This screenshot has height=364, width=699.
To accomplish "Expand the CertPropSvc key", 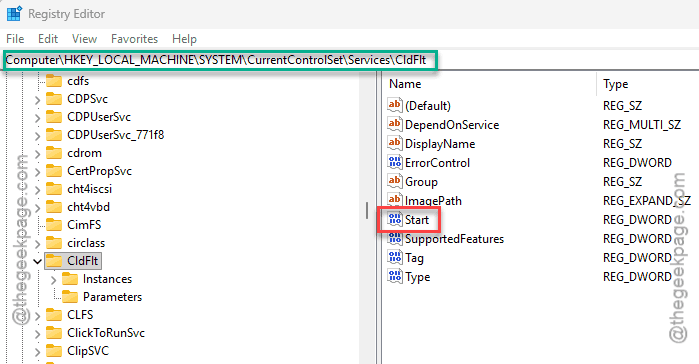I will tap(38, 172).
